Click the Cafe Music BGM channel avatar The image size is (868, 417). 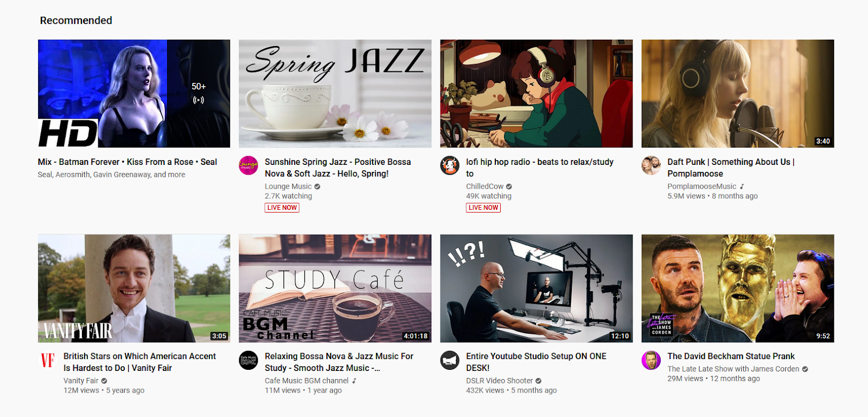tap(248, 360)
